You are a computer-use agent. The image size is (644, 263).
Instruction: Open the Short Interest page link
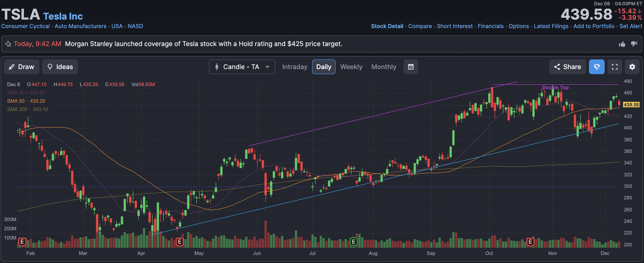455,26
